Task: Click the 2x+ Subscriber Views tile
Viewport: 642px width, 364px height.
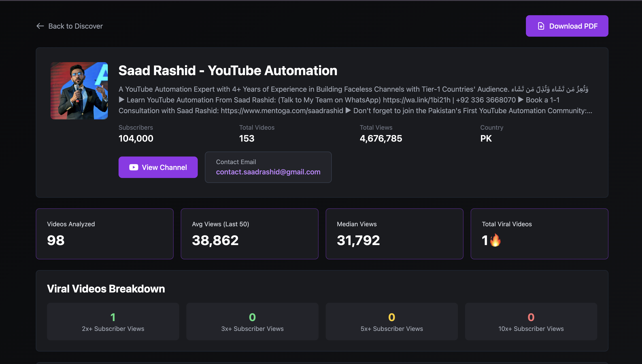Action: pyautogui.click(x=113, y=322)
